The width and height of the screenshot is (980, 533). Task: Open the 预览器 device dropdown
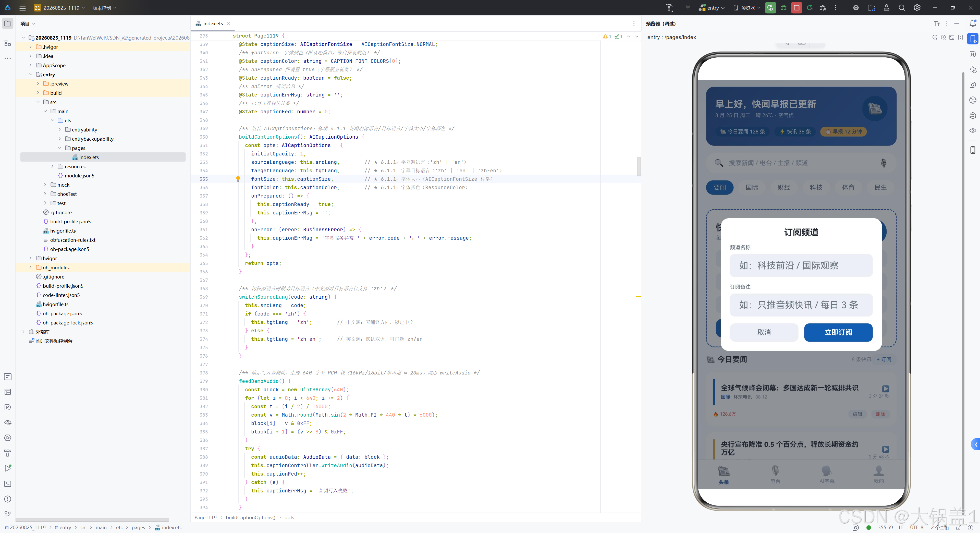point(746,8)
